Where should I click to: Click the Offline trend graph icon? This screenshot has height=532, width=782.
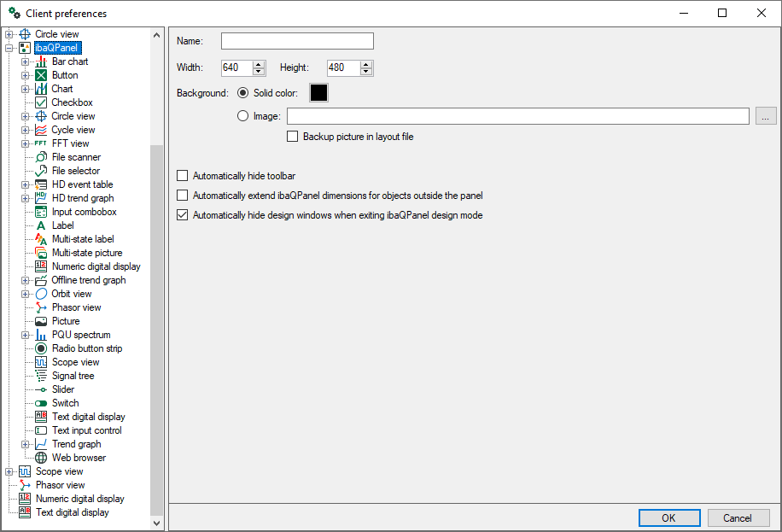41,280
